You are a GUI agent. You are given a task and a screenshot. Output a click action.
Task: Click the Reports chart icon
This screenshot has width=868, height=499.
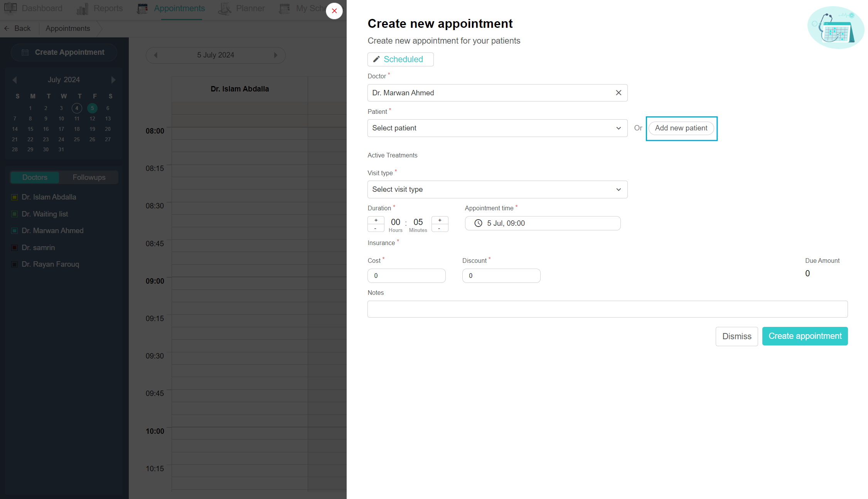[x=82, y=8]
